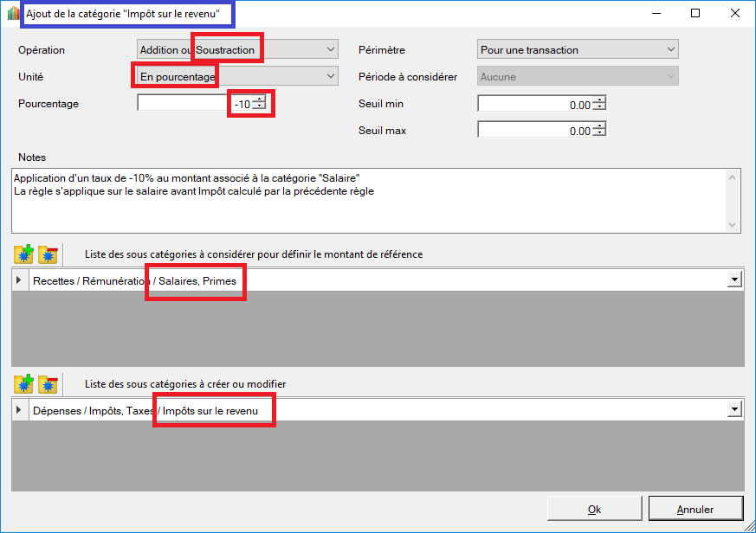The image size is (756, 533).
Task: Click the add icon above the reference subcategories list
Action: coord(23,254)
